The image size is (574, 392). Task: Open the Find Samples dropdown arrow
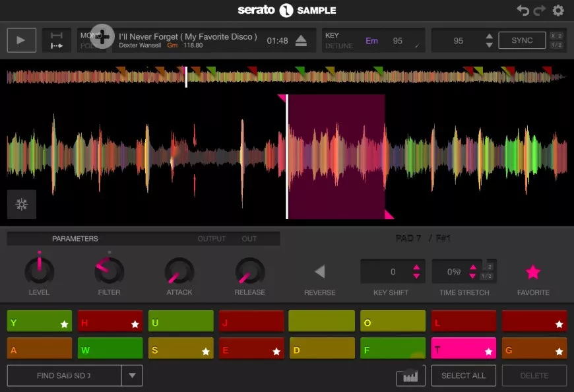[132, 375]
